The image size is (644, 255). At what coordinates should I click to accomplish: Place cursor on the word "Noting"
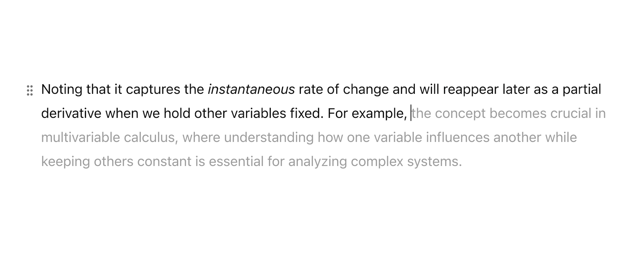coord(62,89)
